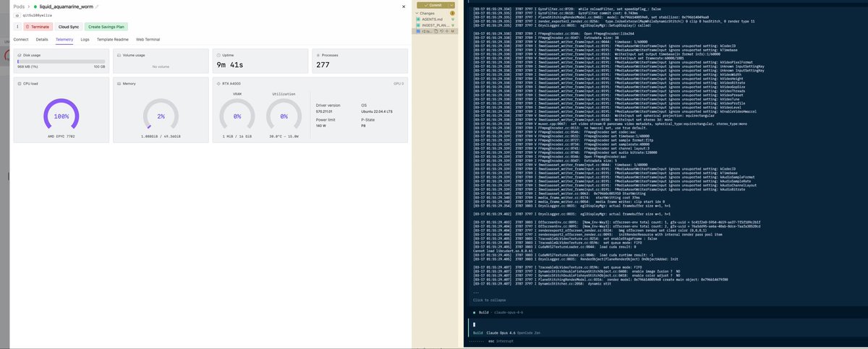Click Open File icon on r2.ts row

point(436,31)
